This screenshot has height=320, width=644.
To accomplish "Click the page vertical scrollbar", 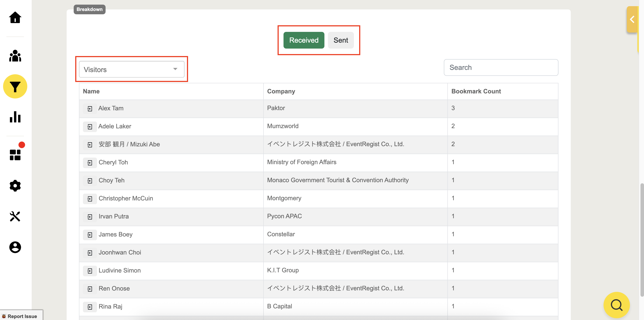I will pos(642,240).
